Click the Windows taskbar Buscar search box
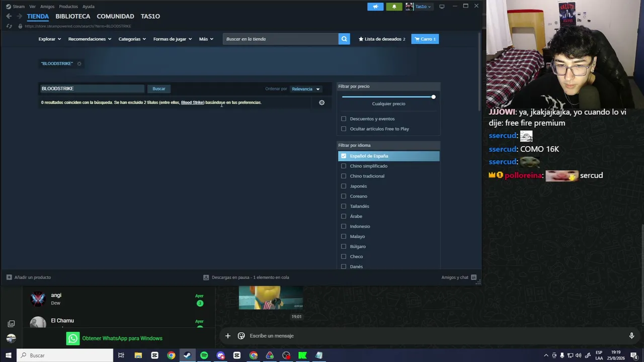The width and height of the screenshot is (644, 362). (65, 355)
